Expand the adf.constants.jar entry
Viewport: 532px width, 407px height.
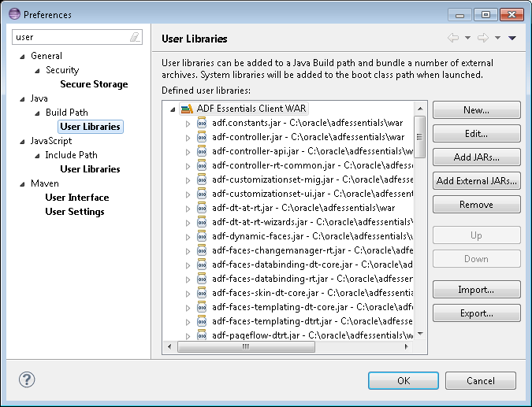coord(188,124)
